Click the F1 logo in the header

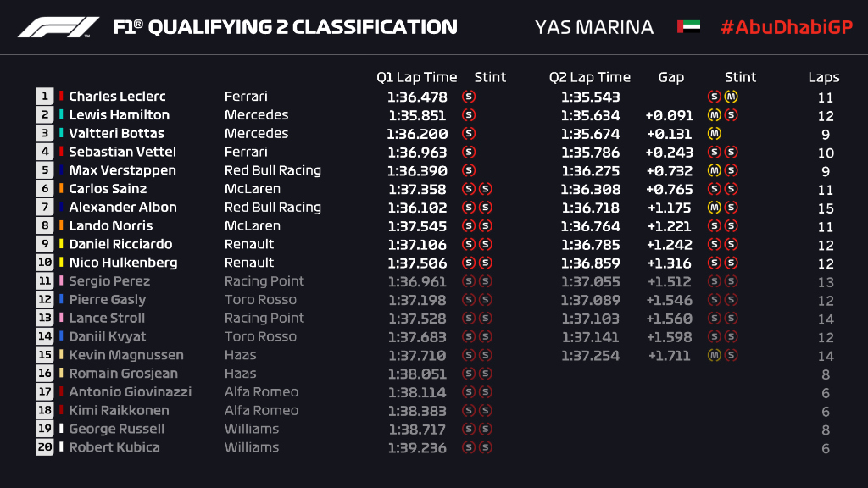58,27
